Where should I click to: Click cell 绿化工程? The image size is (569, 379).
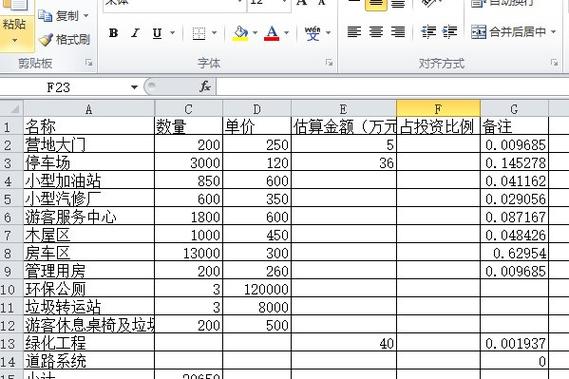89,343
